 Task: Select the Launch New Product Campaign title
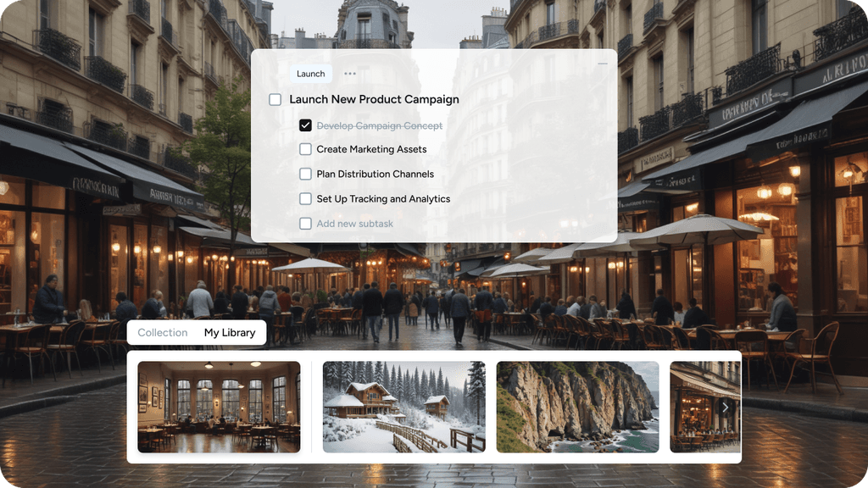coord(374,100)
